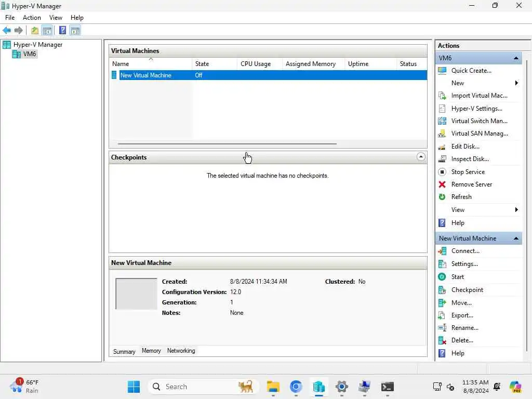This screenshot has width=532, height=399.
Task: Click Move action for the virtual machine
Action: point(461,303)
